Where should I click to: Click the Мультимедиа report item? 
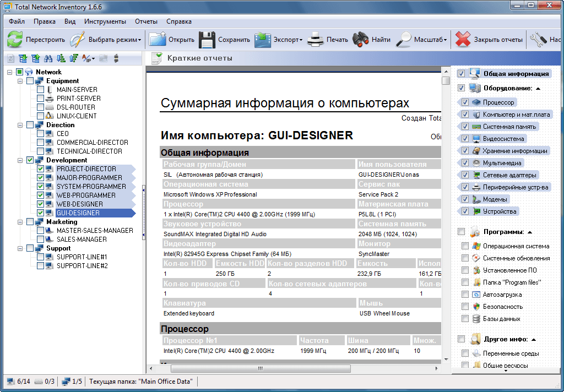(x=502, y=163)
